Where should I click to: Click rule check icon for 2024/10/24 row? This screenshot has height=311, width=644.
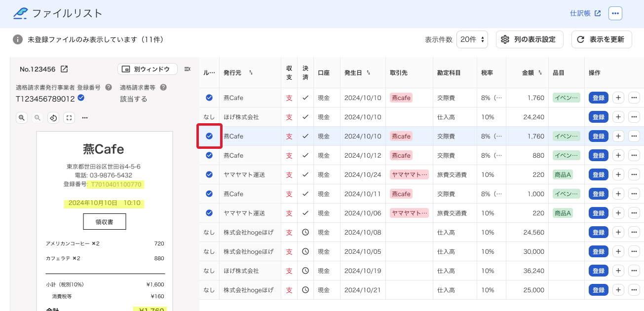click(209, 174)
